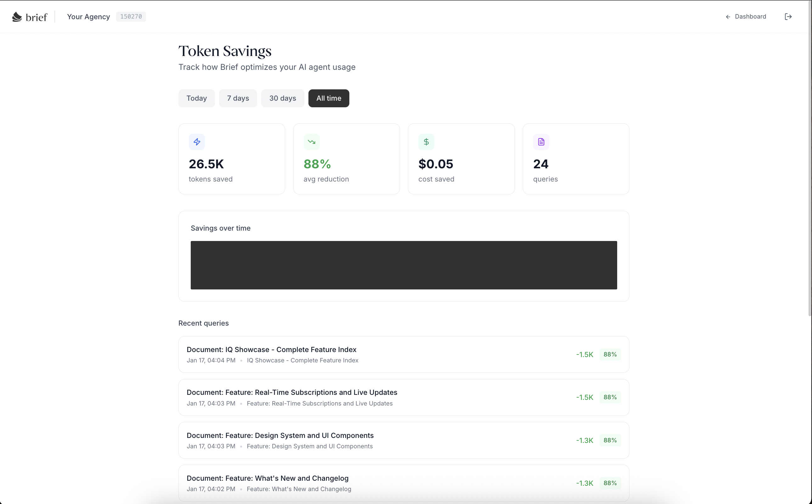This screenshot has width=812, height=504.
Task: Choose the All time filter
Action: (329, 98)
